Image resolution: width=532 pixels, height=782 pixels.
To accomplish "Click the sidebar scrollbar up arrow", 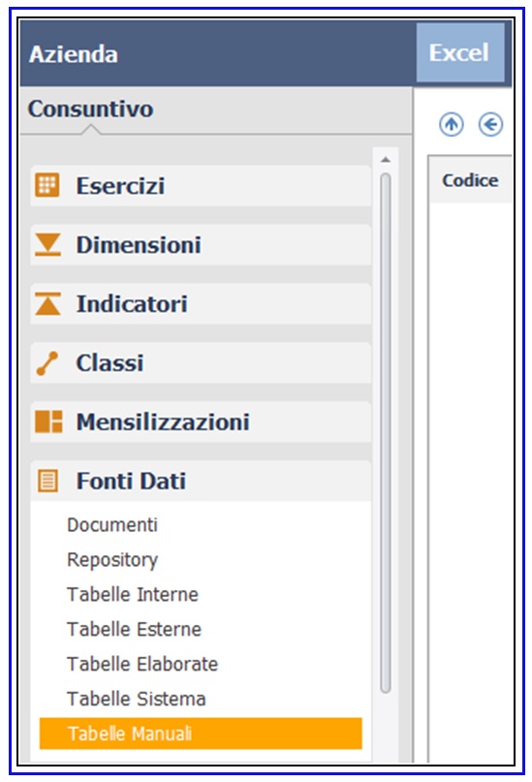I will [x=385, y=160].
